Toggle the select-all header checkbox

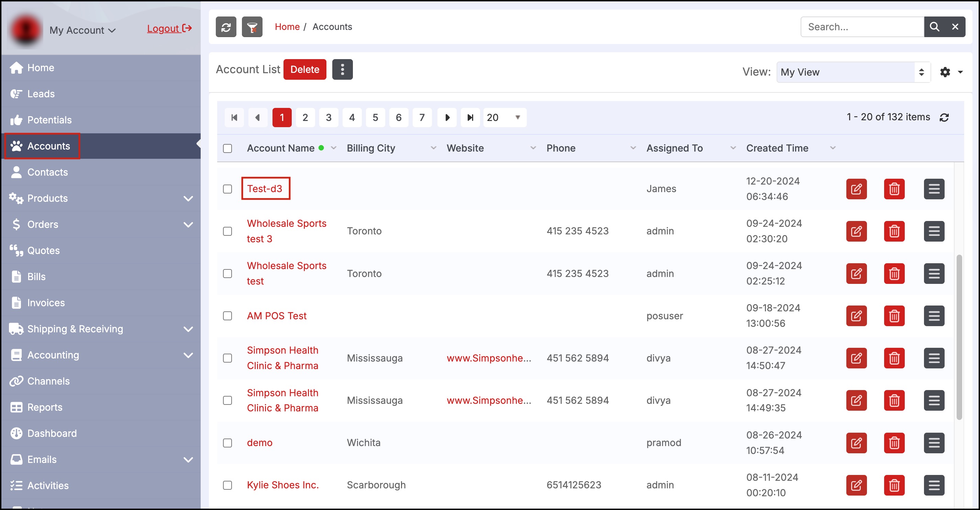[227, 148]
